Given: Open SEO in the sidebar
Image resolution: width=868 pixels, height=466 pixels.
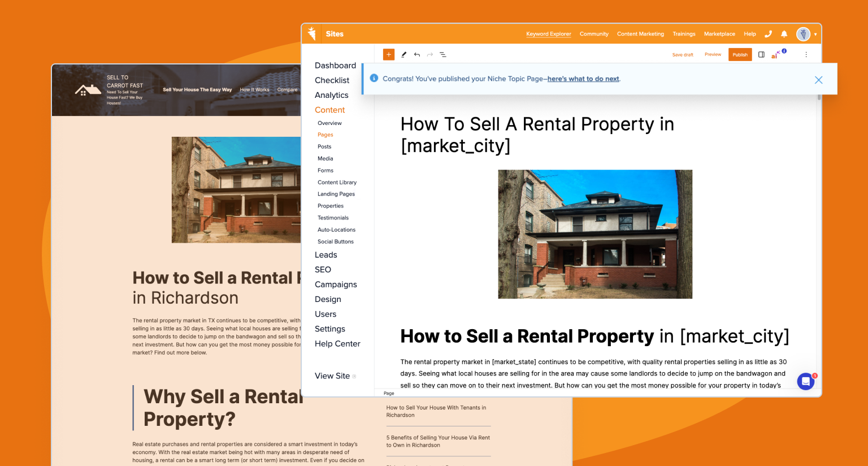Looking at the screenshot, I should click(323, 270).
